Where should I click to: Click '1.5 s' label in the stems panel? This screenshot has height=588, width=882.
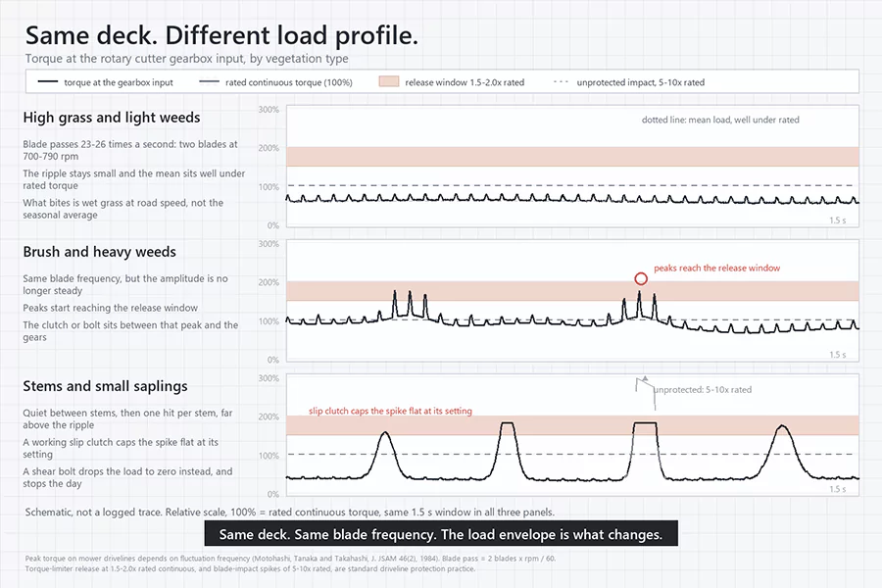(838, 490)
